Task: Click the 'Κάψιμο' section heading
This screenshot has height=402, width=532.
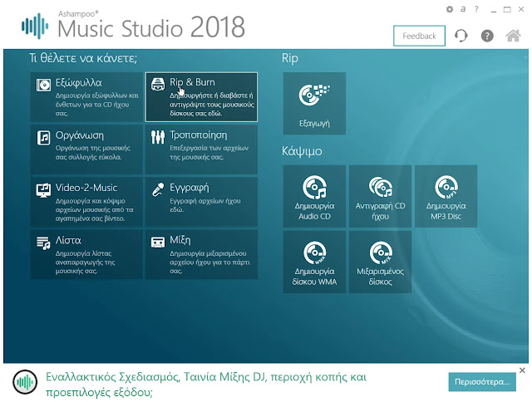Action: [302, 151]
